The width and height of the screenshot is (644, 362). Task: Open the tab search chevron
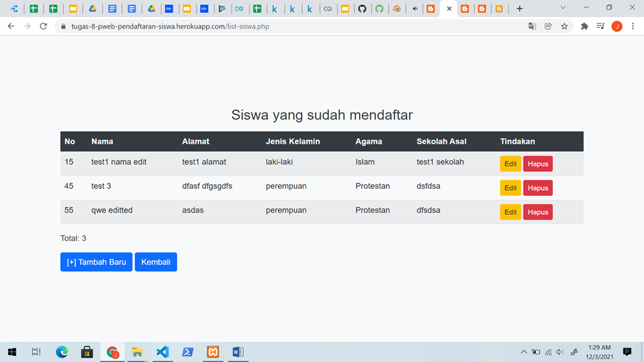563,8
